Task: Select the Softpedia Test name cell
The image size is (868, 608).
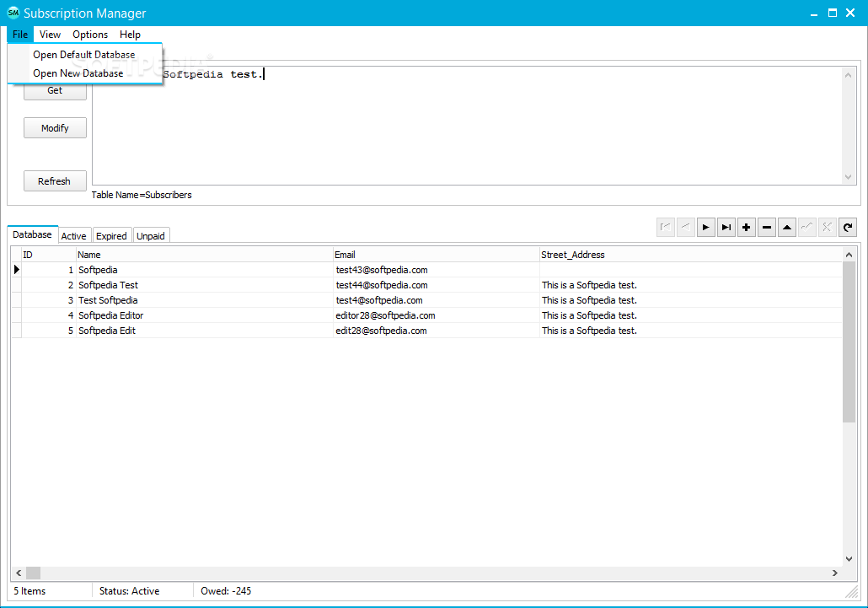Action: coord(204,285)
